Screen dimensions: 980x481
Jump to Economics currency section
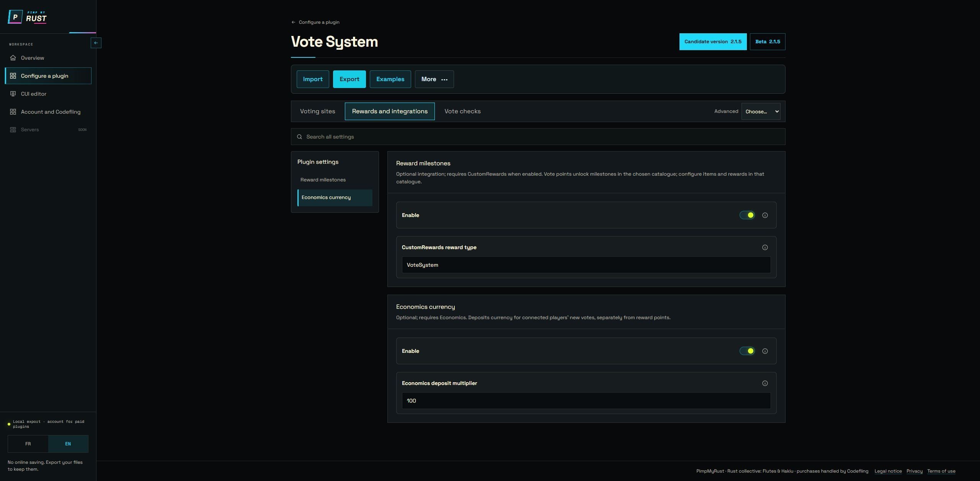(335, 198)
